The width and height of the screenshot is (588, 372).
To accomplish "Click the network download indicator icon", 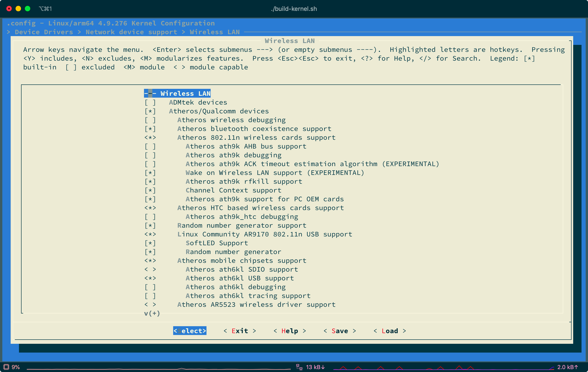I will [299, 367].
